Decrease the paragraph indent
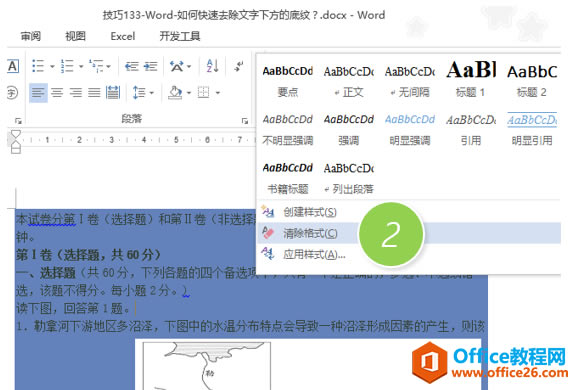The width and height of the screenshot is (575, 390). pos(132,66)
